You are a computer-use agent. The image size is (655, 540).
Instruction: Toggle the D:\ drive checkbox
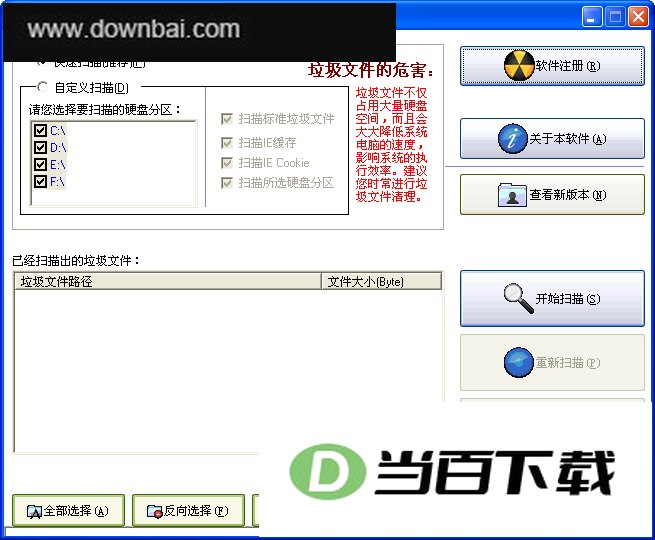point(41,147)
